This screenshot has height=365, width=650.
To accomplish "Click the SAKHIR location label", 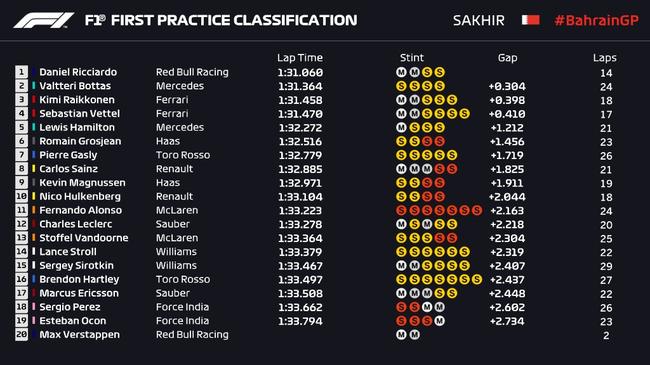I will point(479,20).
